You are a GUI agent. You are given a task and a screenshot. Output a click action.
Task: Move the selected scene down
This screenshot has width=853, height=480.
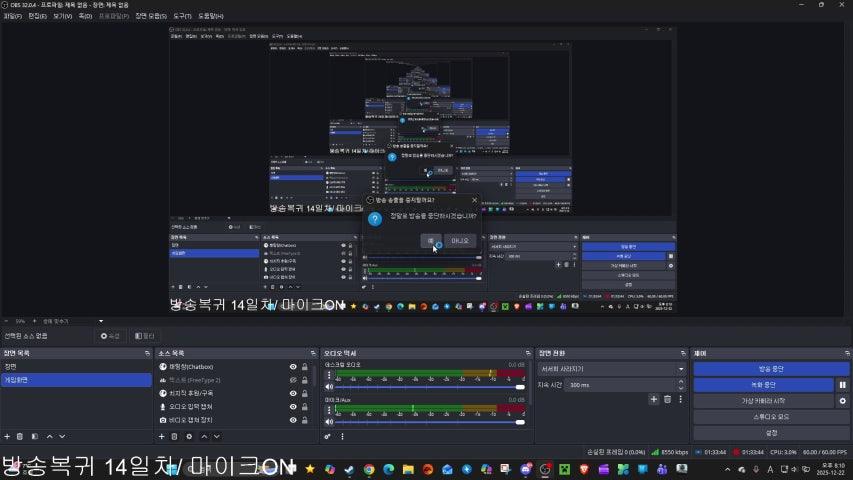62,436
